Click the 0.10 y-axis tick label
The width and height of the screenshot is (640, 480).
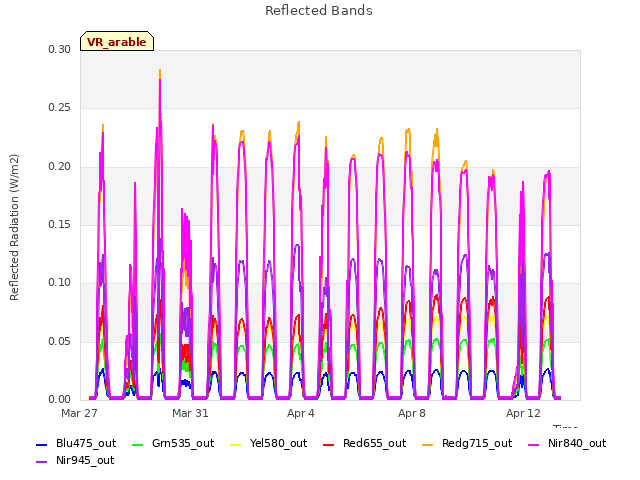[60, 282]
